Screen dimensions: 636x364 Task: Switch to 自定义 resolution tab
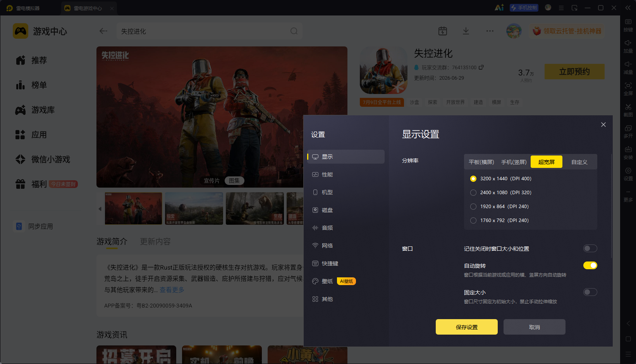[579, 162]
